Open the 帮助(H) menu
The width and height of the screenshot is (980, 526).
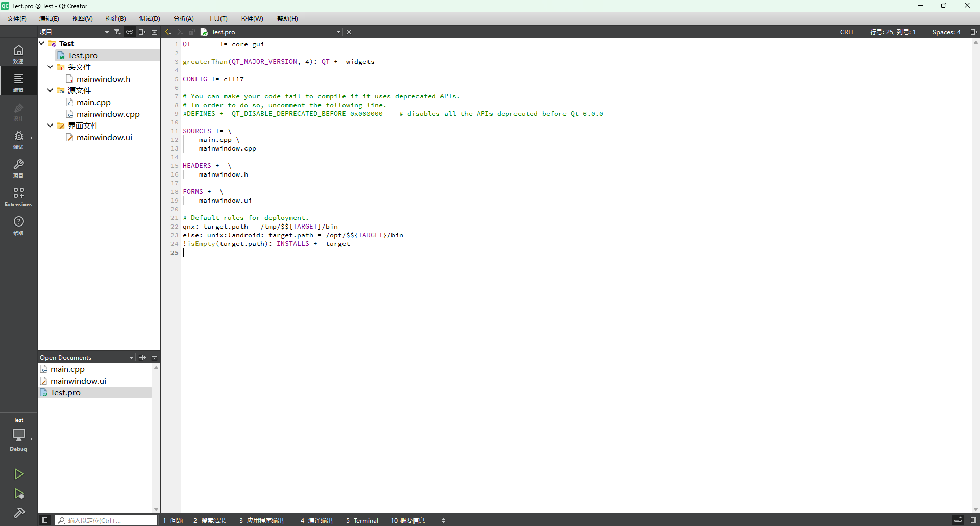point(287,18)
